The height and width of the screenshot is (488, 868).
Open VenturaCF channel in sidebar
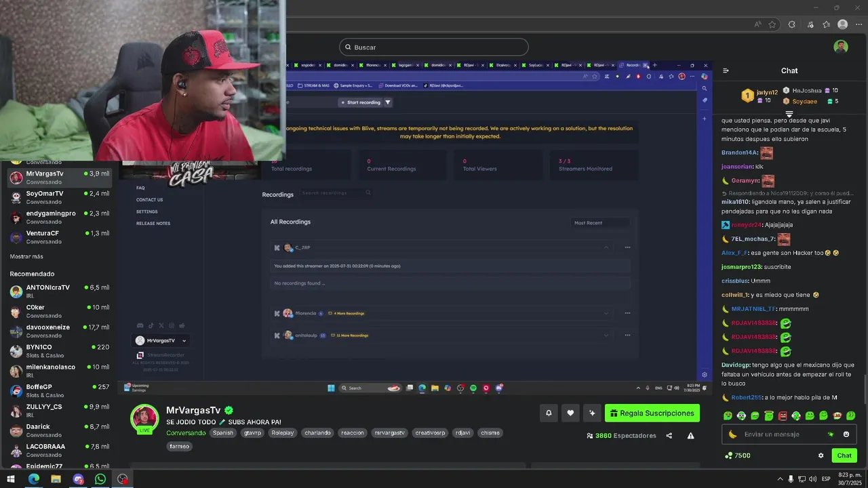tap(59, 237)
